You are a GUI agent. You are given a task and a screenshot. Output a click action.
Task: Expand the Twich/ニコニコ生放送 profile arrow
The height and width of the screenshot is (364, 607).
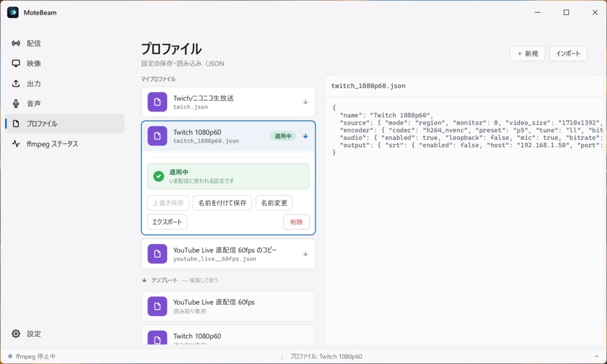(305, 102)
